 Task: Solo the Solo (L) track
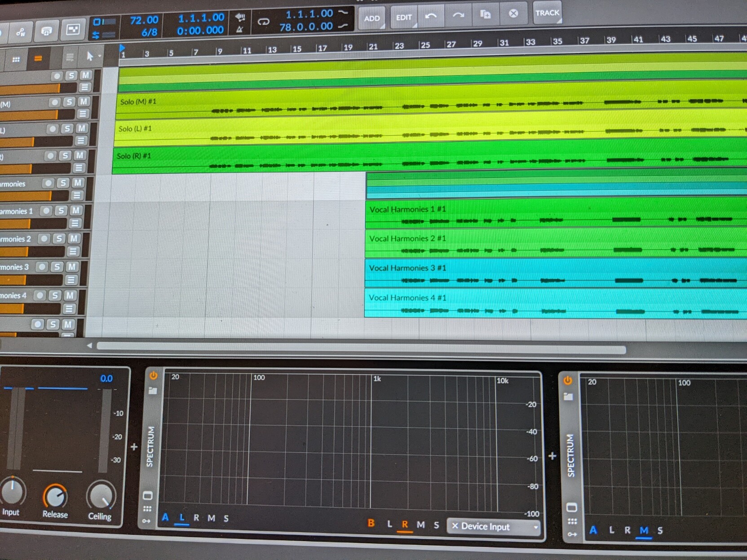[67, 129]
